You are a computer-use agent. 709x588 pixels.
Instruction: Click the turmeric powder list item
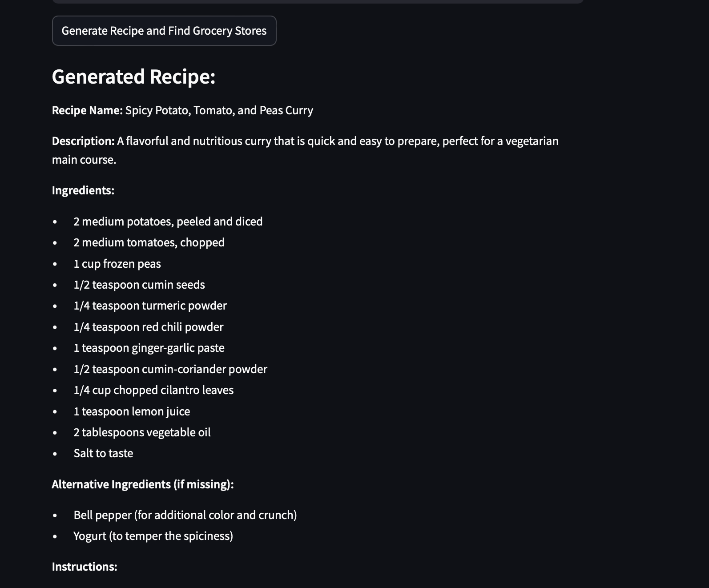pyautogui.click(x=150, y=306)
